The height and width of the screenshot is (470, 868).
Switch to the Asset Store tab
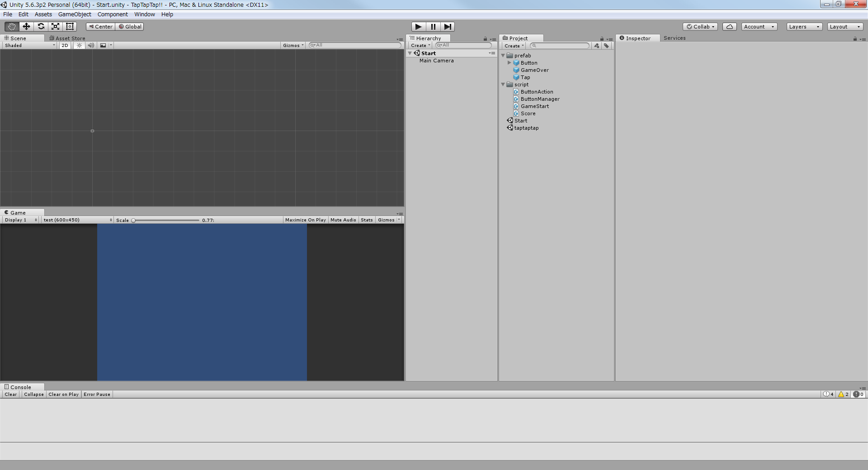pos(67,38)
